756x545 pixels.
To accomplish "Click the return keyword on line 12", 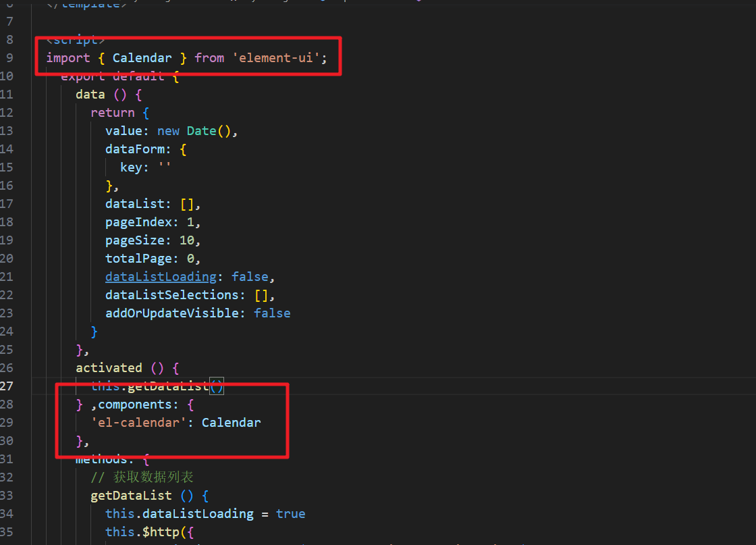I will [113, 112].
